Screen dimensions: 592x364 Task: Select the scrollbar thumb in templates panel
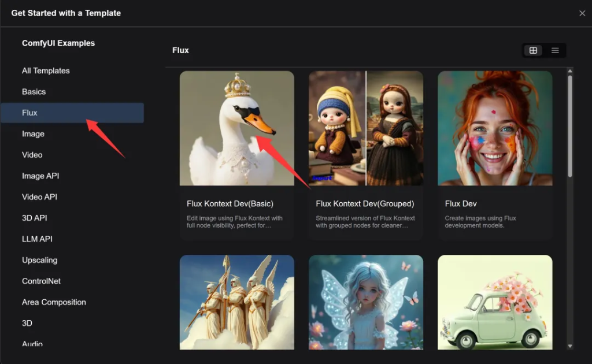(x=569, y=126)
